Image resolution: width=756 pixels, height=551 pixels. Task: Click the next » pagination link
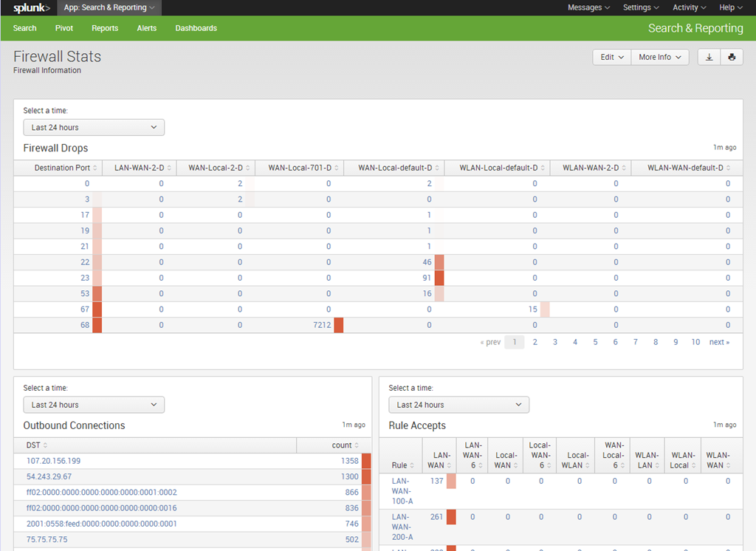point(719,342)
